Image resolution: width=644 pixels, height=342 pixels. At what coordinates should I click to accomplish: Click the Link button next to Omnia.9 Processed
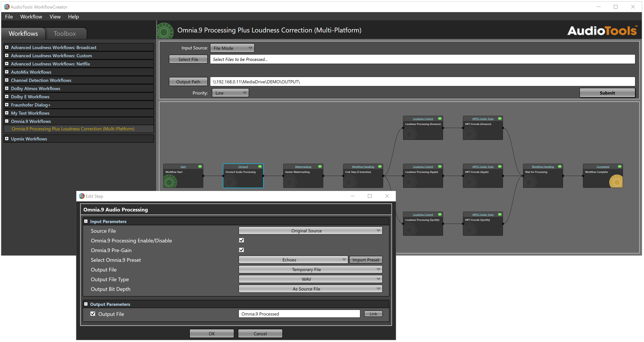pos(373,314)
